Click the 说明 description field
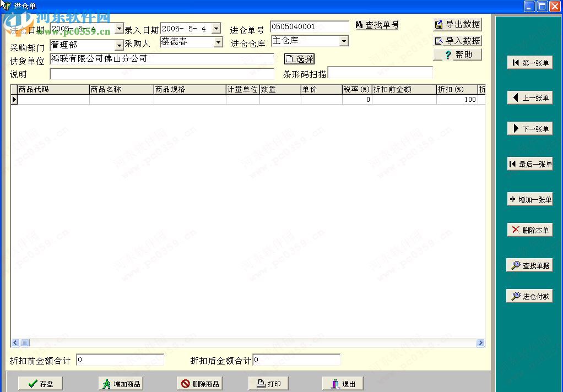Viewport: 563px width, 392px height. (162, 74)
